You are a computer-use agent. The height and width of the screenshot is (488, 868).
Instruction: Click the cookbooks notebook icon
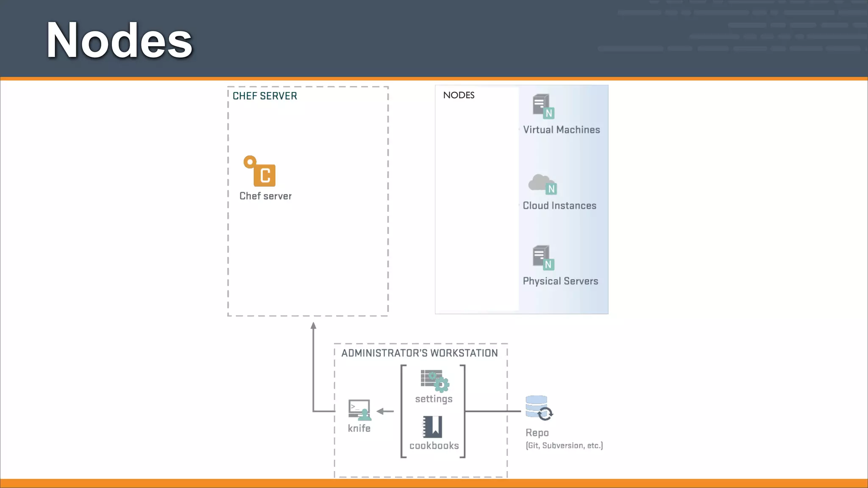[x=433, y=427]
